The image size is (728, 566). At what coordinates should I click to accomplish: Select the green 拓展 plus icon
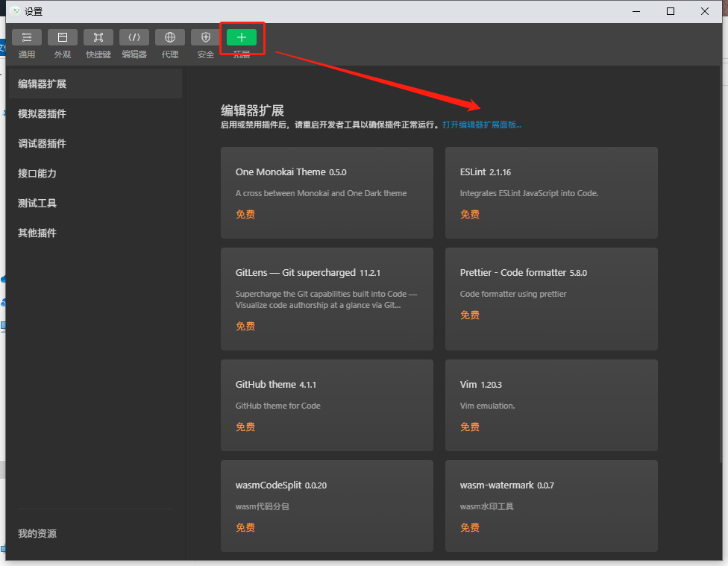[x=242, y=37]
